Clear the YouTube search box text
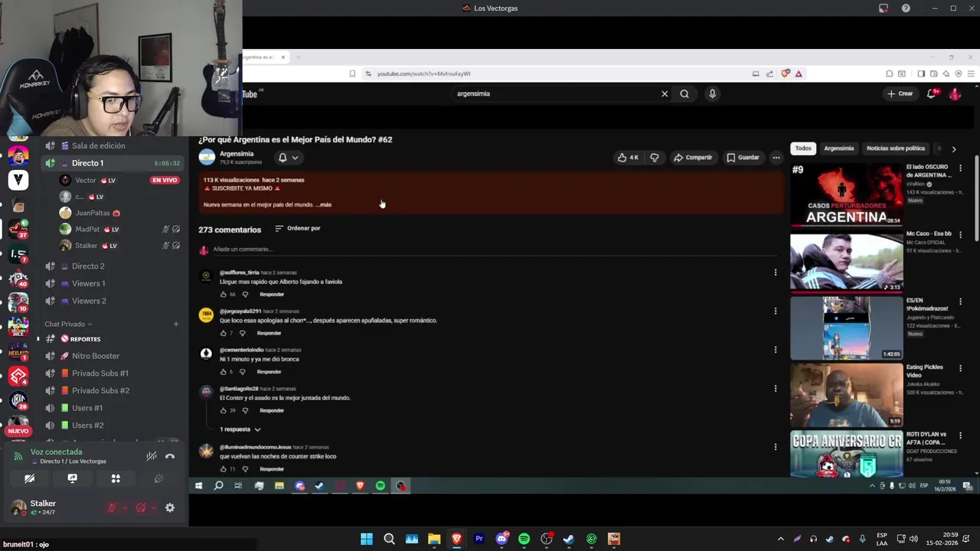The image size is (980, 551). (665, 94)
